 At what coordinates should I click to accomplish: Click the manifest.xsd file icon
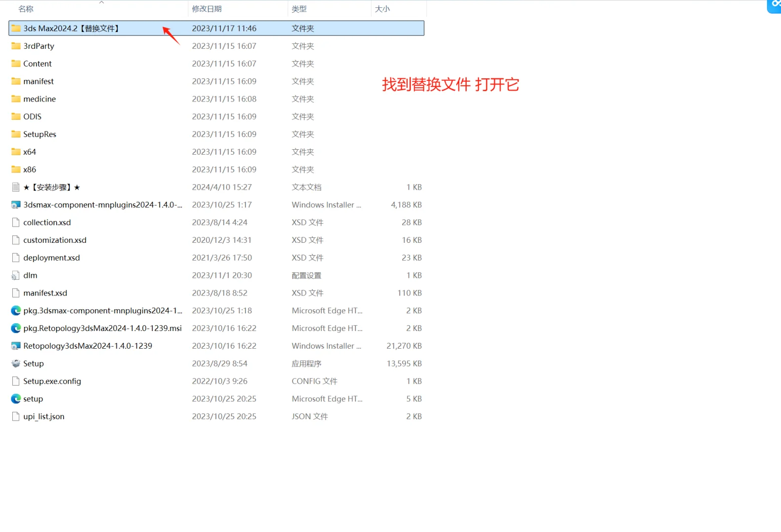tap(16, 293)
